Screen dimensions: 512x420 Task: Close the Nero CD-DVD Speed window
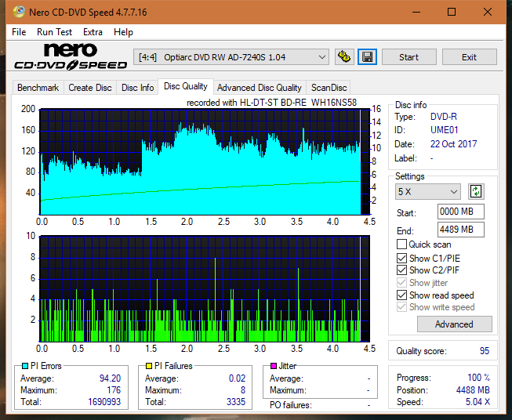488,12
